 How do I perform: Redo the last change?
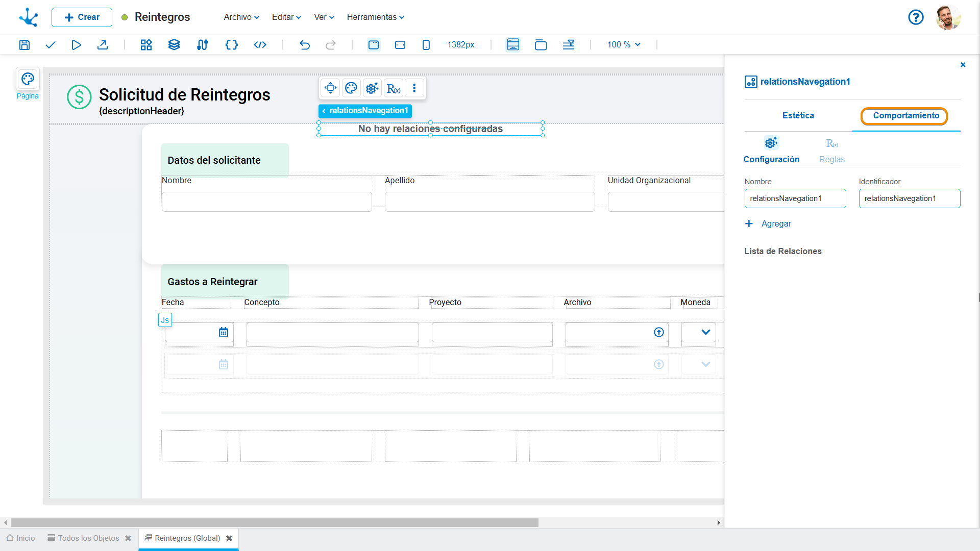click(331, 45)
